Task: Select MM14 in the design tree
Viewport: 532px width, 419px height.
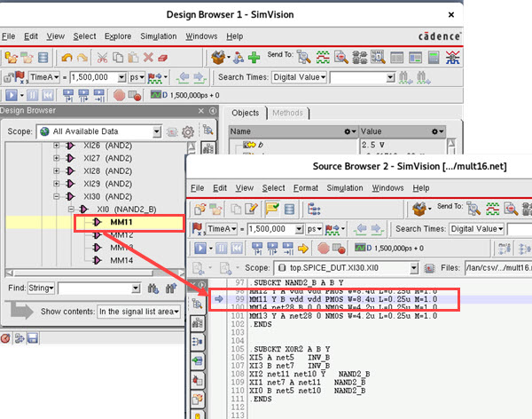Action: (x=121, y=260)
